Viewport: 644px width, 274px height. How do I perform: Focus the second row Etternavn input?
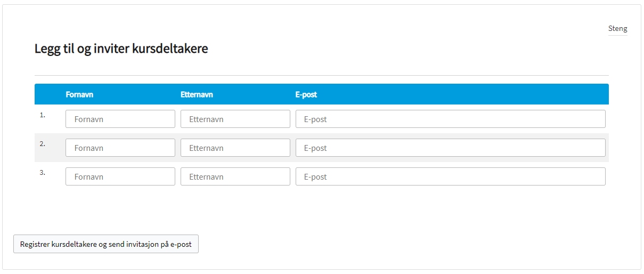pos(235,148)
